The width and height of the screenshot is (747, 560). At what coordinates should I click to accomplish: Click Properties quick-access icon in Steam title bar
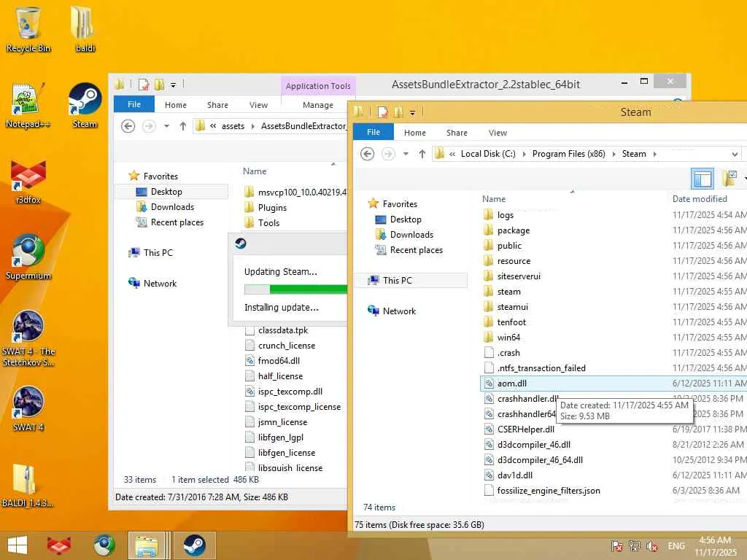(x=382, y=112)
